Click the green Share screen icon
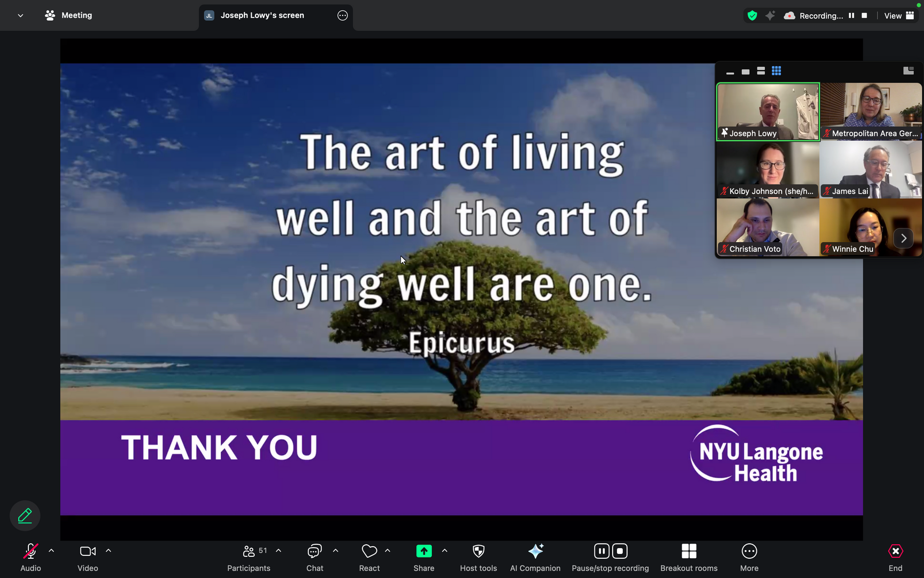 click(423, 552)
